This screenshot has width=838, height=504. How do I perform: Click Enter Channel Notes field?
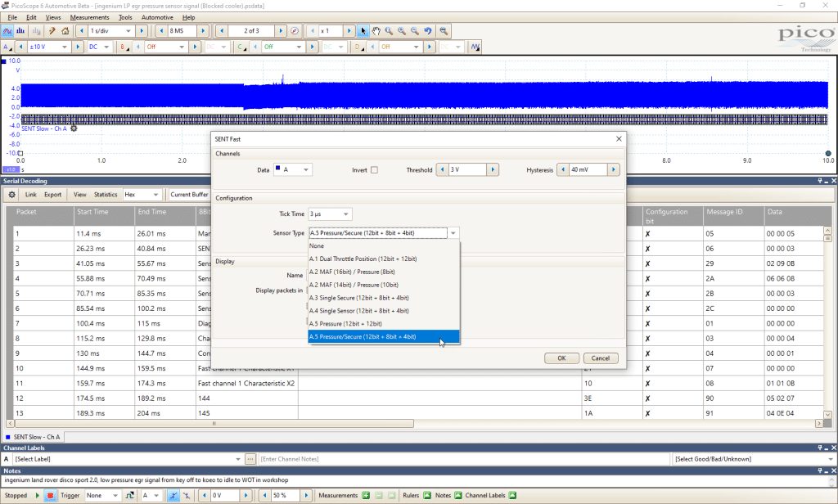coord(464,459)
